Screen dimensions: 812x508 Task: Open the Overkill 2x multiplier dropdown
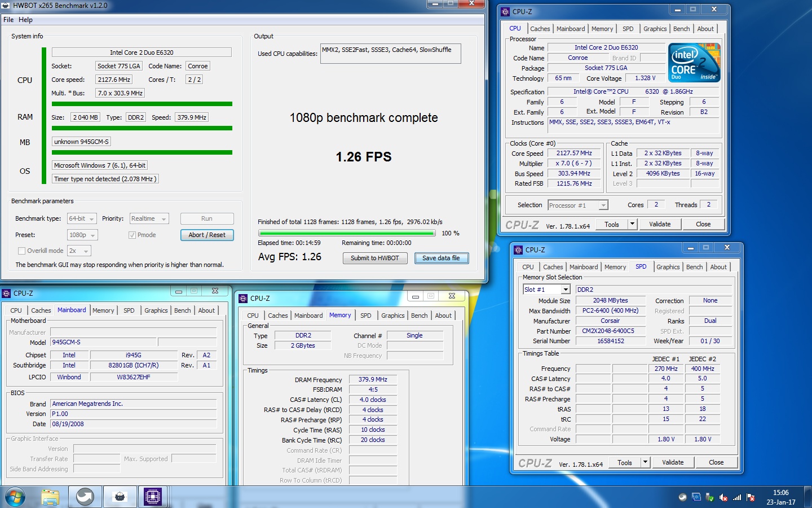coord(79,251)
